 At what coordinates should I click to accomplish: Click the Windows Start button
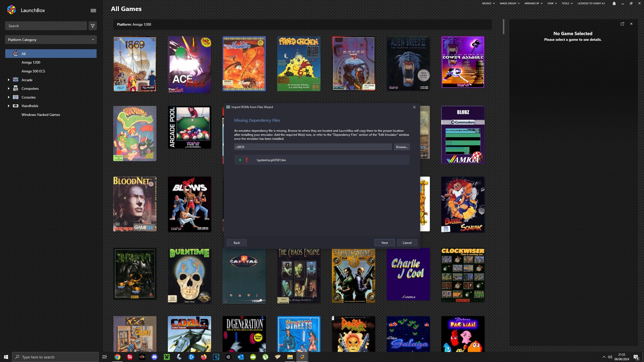[x=6, y=357]
